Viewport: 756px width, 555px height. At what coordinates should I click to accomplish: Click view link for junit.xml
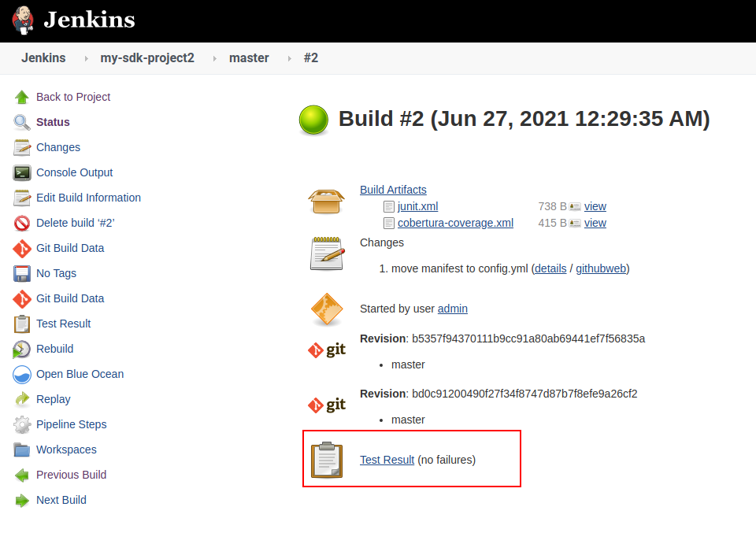click(x=595, y=206)
